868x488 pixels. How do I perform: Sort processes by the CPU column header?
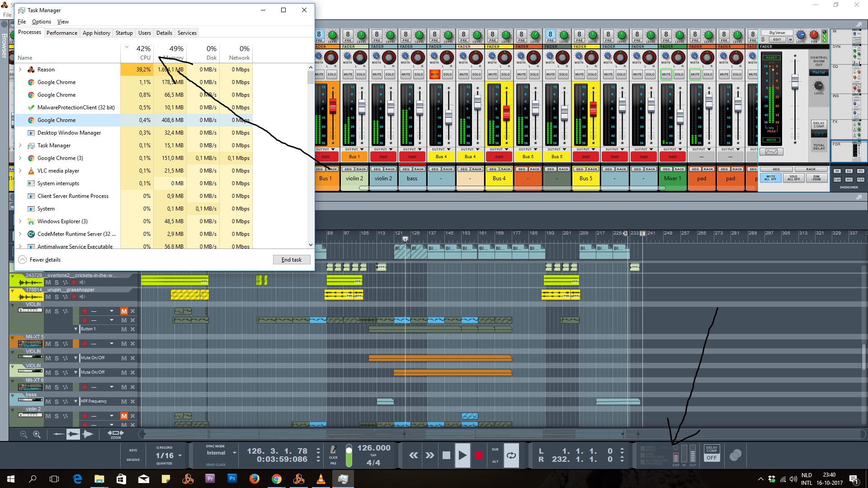[x=137, y=53]
